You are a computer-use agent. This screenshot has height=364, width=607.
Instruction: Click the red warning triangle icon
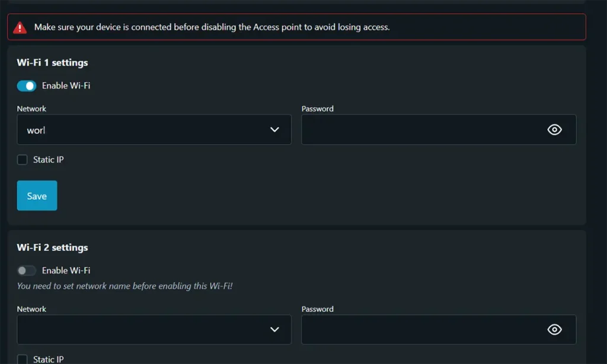coord(20,27)
